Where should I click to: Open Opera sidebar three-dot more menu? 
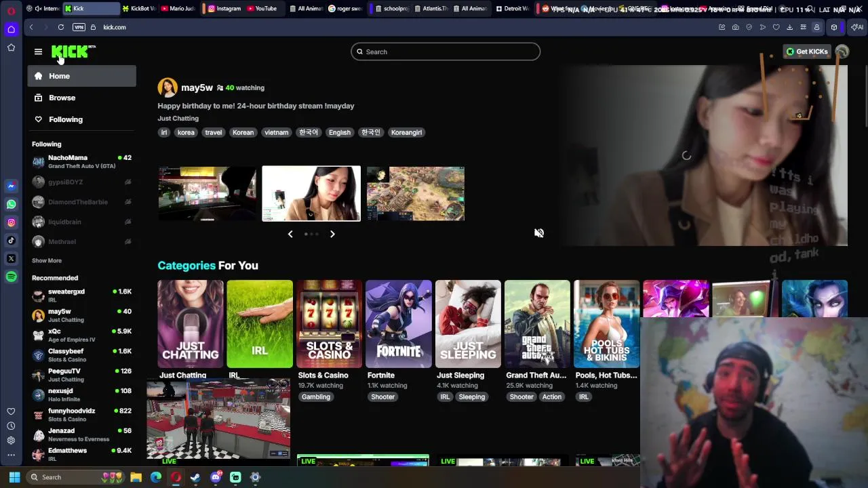(11, 455)
